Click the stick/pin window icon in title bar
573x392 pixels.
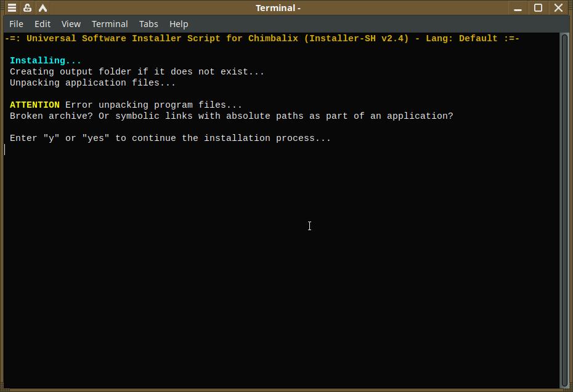point(27,7)
